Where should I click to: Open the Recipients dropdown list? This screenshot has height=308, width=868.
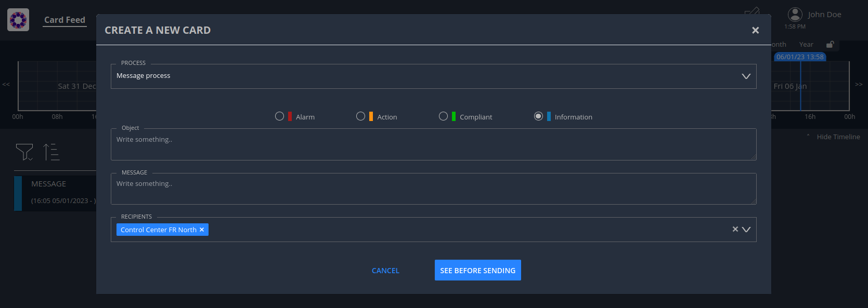(746, 230)
